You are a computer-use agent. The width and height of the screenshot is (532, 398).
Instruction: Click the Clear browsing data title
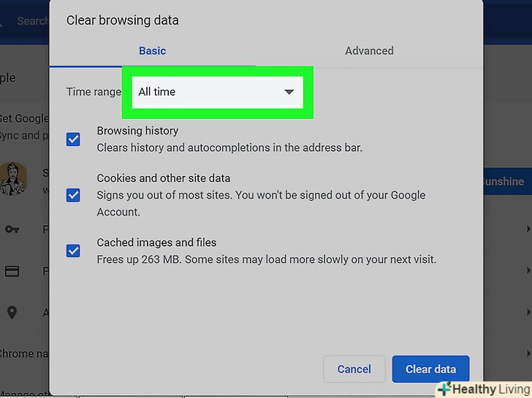122,20
